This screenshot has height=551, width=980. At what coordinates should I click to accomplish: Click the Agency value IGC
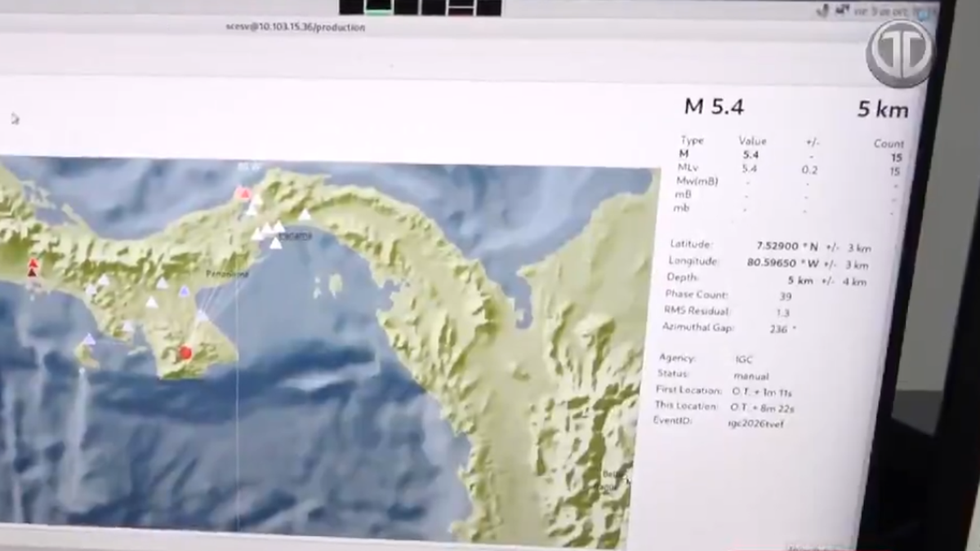[x=744, y=359]
